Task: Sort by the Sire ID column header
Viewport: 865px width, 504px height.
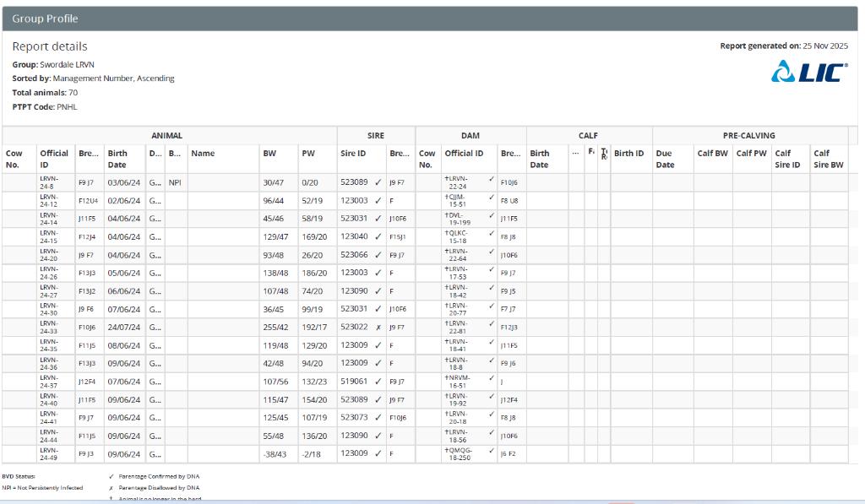Action: tap(353, 154)
